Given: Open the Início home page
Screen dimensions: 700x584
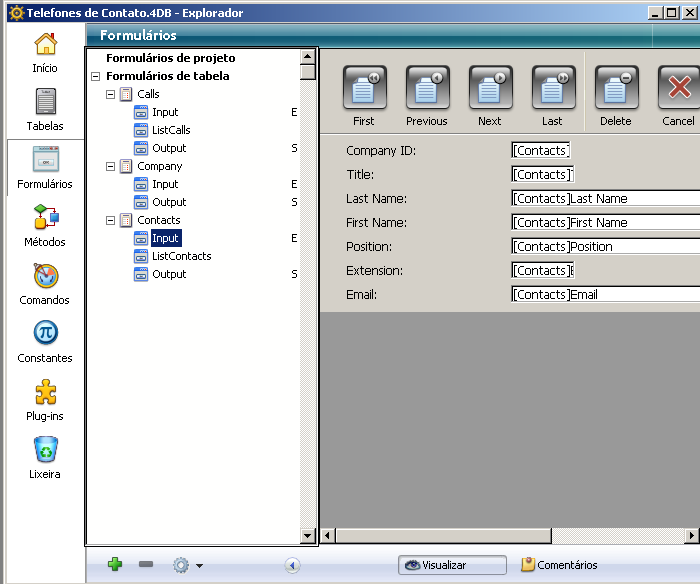Looking at the screenshot, I should pos(45,52).
